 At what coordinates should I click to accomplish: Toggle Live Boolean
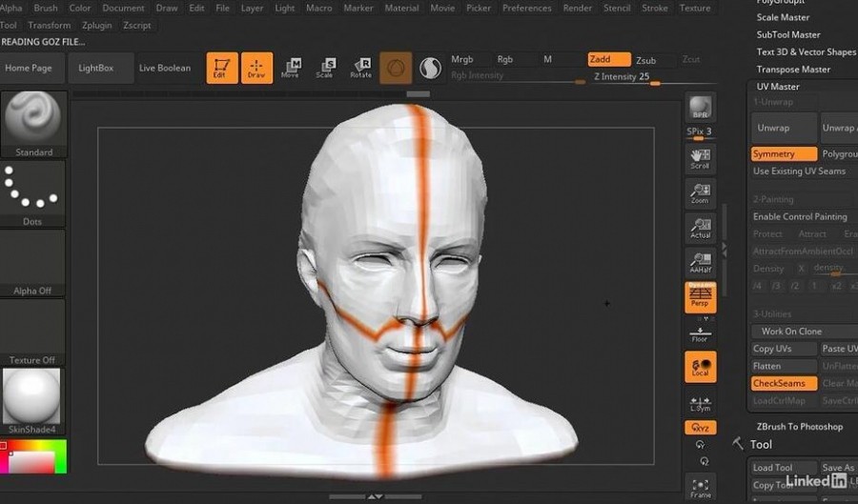[x=165, y=68]
